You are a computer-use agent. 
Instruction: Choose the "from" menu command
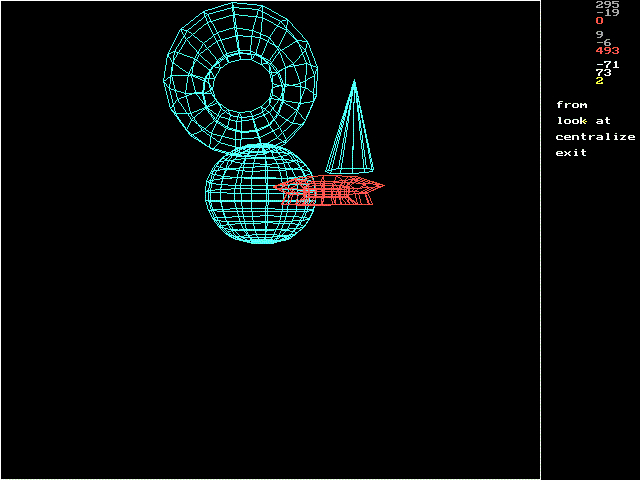571,105
